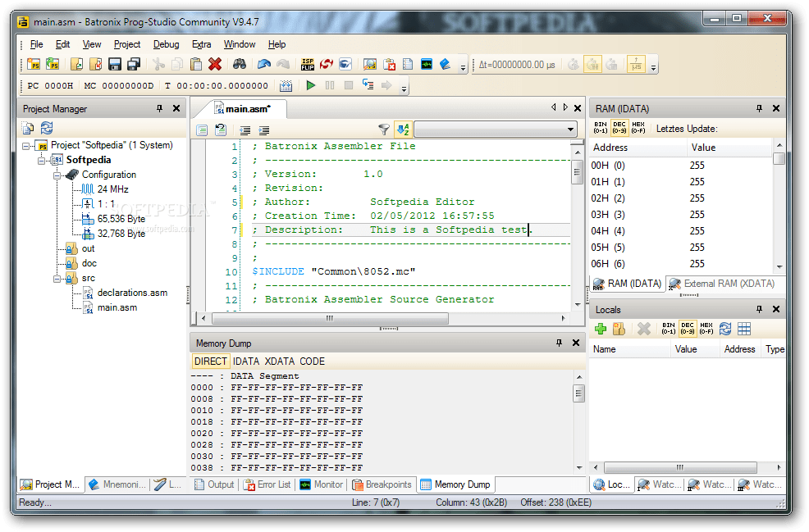Click the Paste clipboard icon
The image size is (809, 532).
pyautogui.click(x=196, y=64)
